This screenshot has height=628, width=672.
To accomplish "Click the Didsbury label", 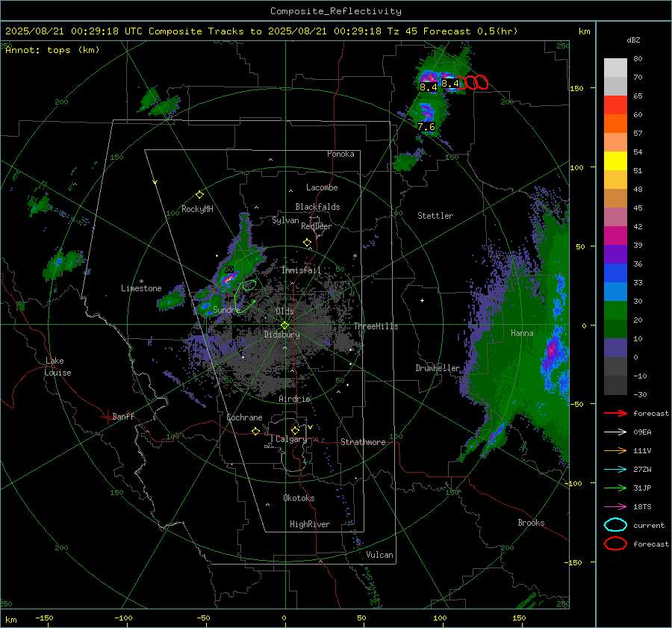I will coord(281,335).
